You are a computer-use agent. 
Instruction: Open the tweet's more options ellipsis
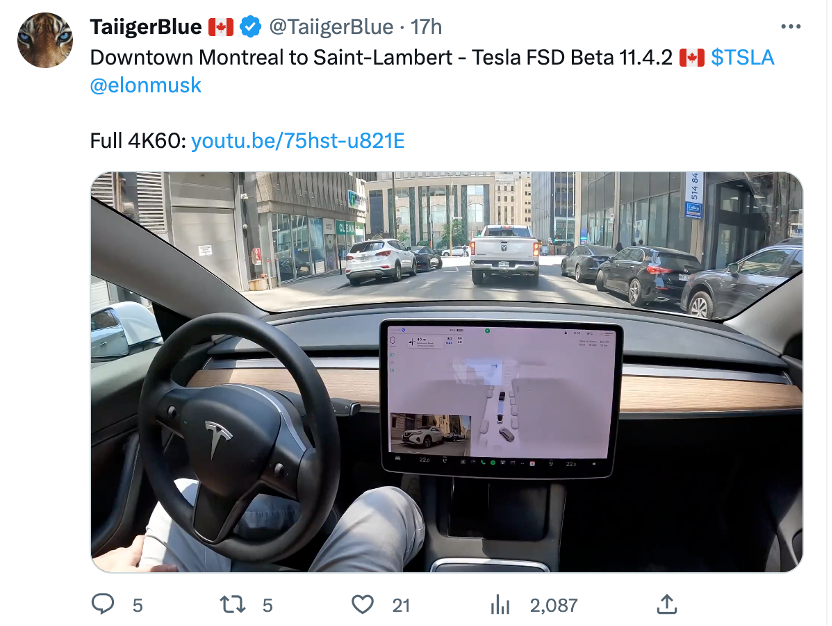coord(791,27)
